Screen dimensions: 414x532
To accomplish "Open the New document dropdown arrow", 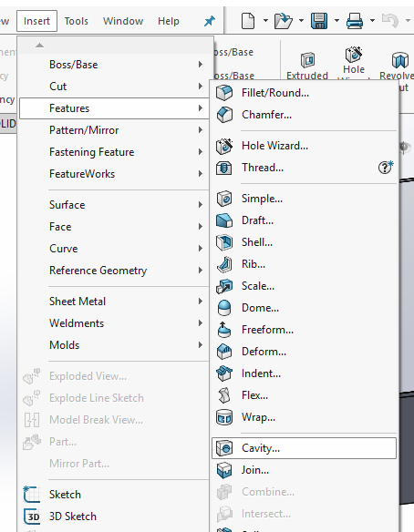I will [x=265, y=21].
